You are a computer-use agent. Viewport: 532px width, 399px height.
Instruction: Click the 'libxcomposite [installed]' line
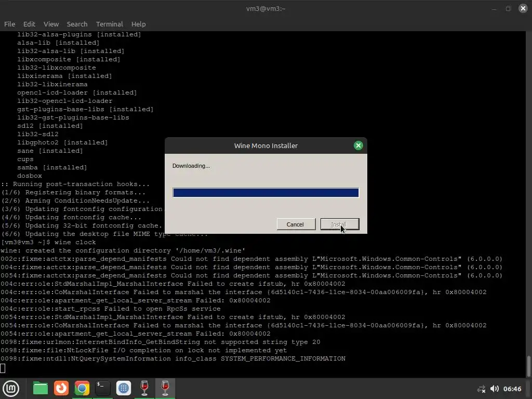69,59
